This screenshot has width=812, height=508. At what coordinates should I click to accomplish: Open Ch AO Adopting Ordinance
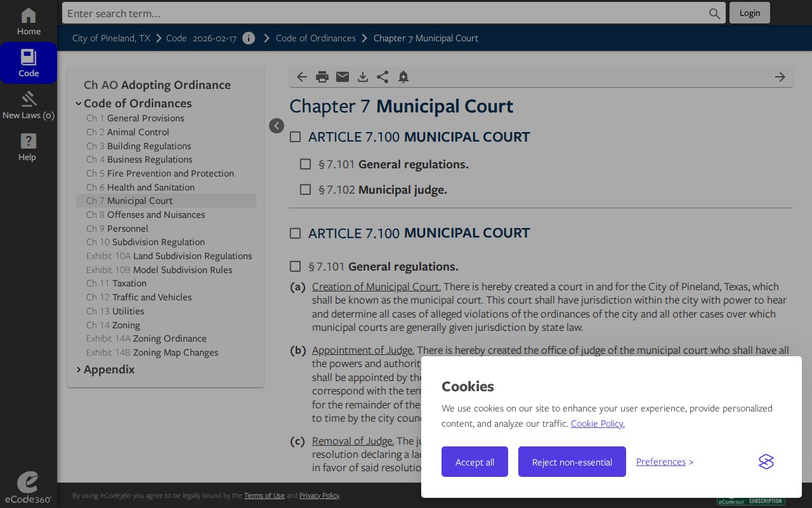click(157, 85)
